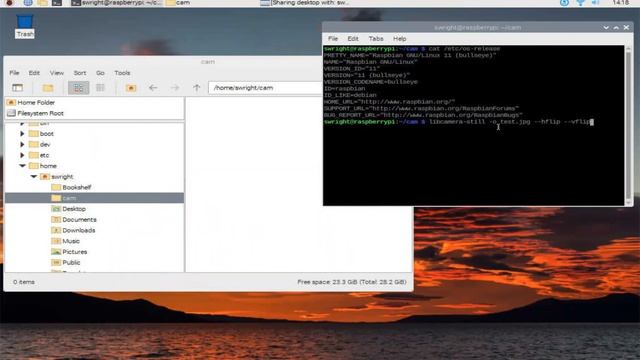Image resolution: width=640 pixels, height=360 pixels.
Task: Open the volume tray icon
Action: 595,2
